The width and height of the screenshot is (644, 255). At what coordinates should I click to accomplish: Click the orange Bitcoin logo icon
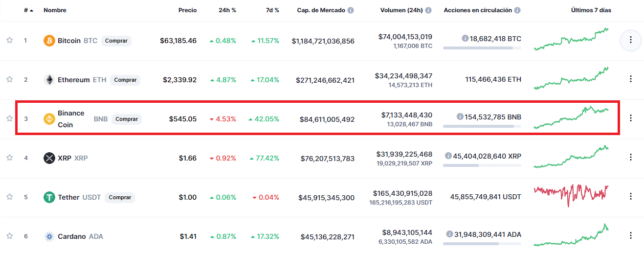(49, 41)
